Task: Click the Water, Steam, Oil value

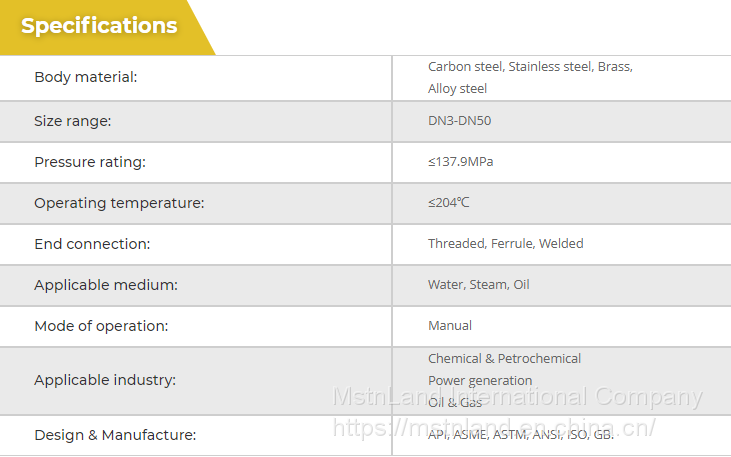Action: (x=479, y=285)
